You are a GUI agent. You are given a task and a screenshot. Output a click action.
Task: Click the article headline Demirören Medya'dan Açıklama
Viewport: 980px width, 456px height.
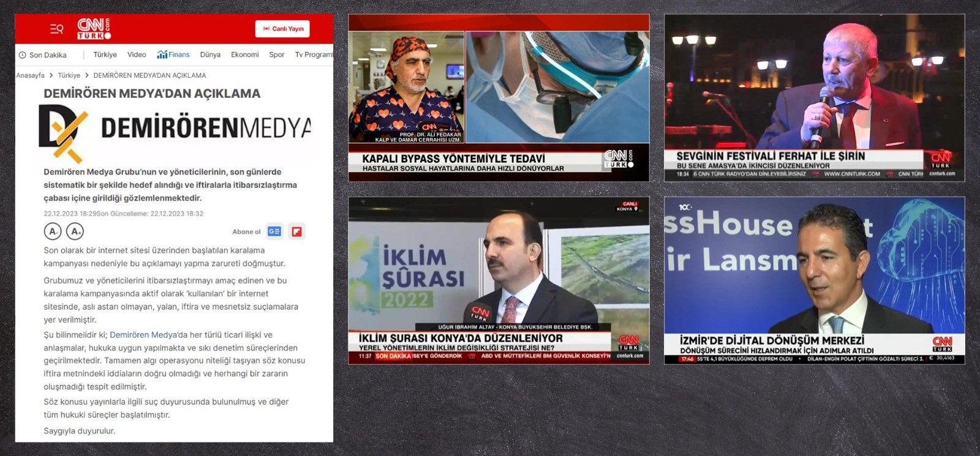tap(152, 94)
